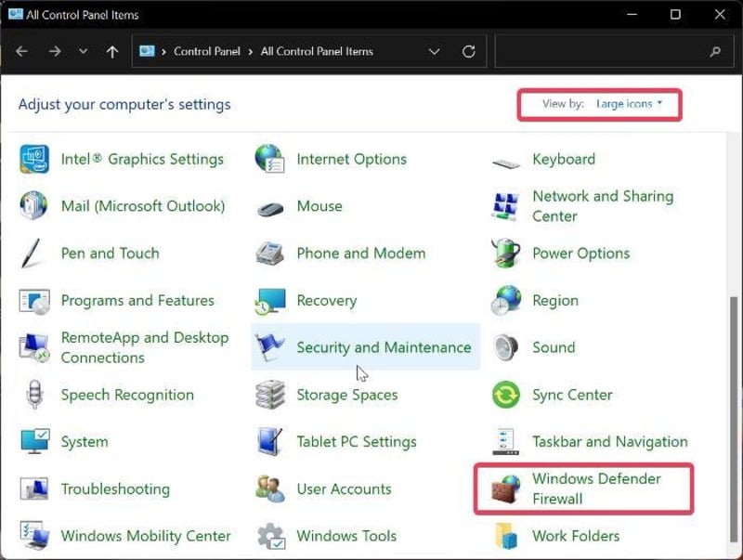Image resolution: width=743 pixels, height=560 pixels.
Task: Open the Work Folders text link
Action: click(576, 536)
